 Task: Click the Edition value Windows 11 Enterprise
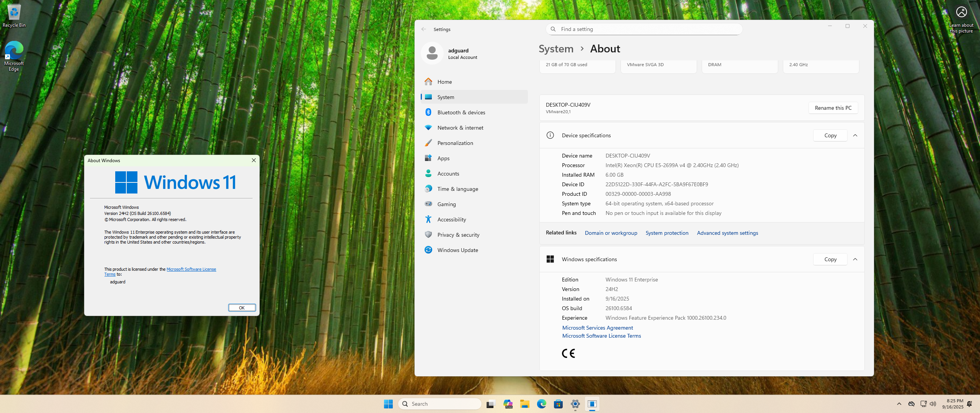632,280
